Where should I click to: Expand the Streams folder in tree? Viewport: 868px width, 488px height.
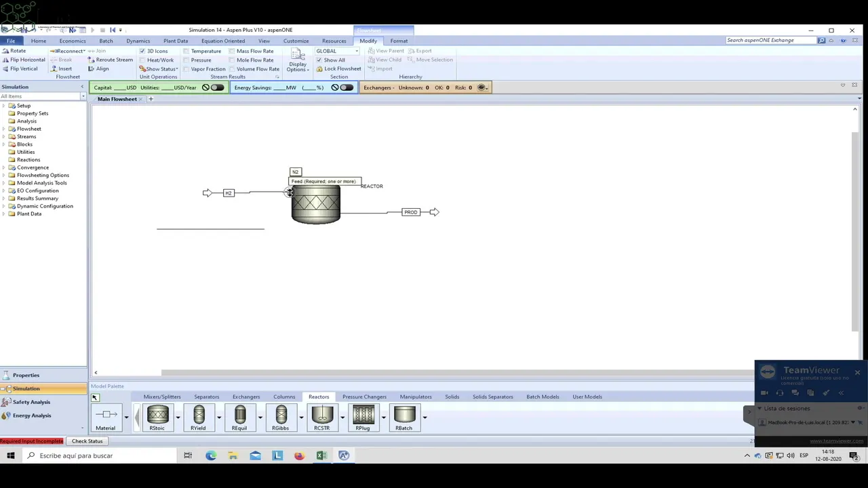tap(3, 136)
